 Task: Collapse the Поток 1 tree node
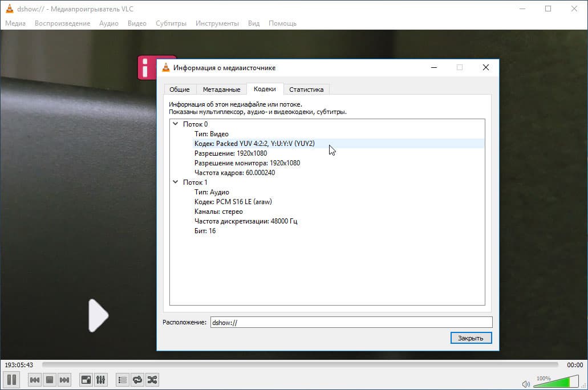coord(175,182)
